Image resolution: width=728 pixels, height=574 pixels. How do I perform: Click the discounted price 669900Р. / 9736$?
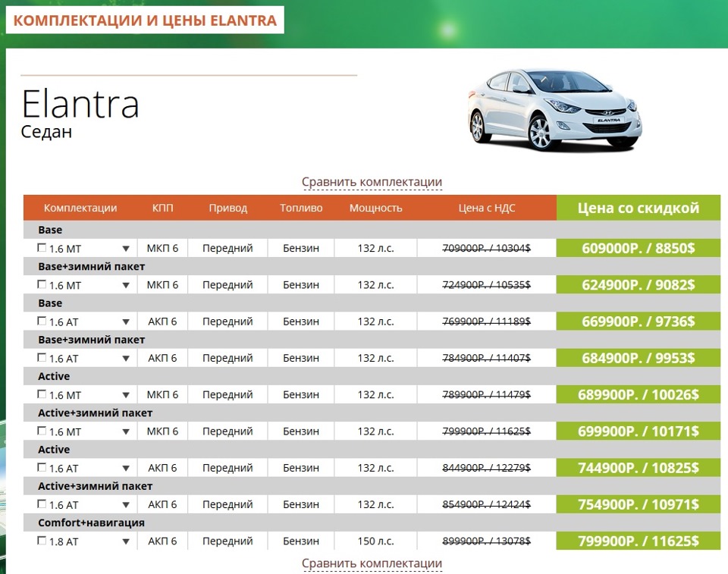tap(639, 322)
